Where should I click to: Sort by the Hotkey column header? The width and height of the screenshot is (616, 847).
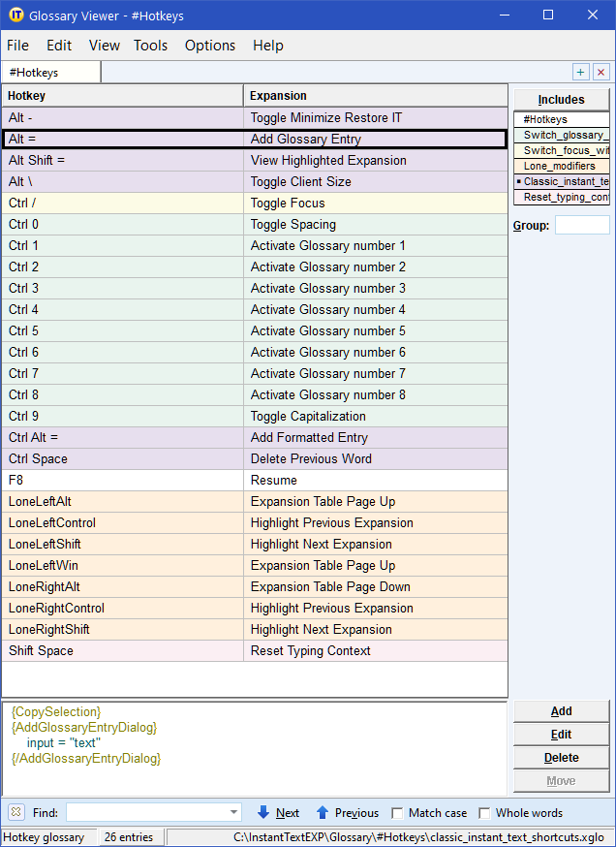[x=122, y=96]
